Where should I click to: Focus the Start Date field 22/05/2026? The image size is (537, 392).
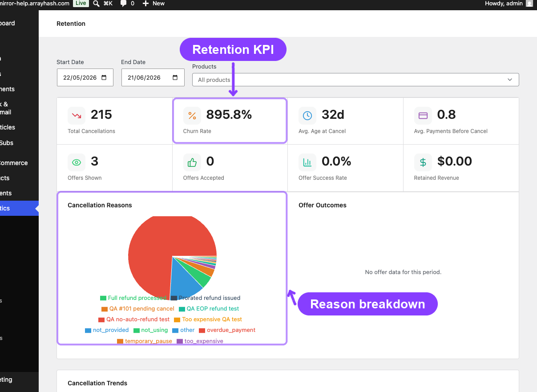coord(85,77)
